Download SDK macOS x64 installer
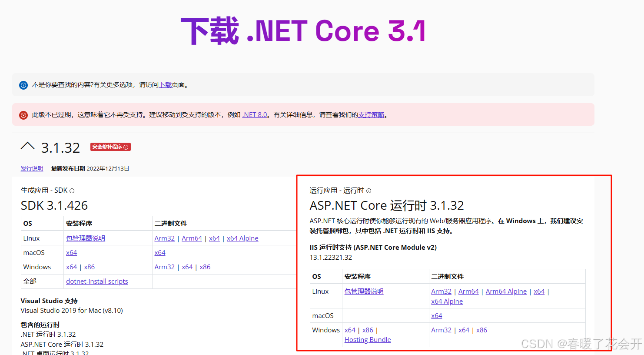 [71, 253]
